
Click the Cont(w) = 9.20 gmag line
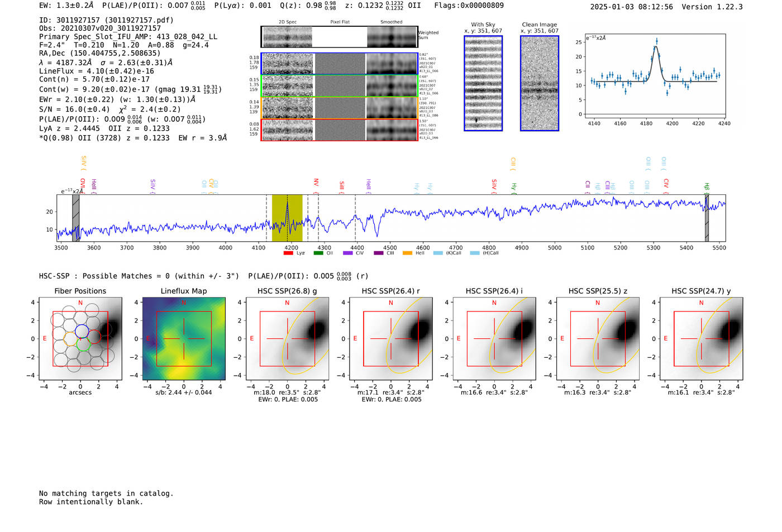coord(131,89)
